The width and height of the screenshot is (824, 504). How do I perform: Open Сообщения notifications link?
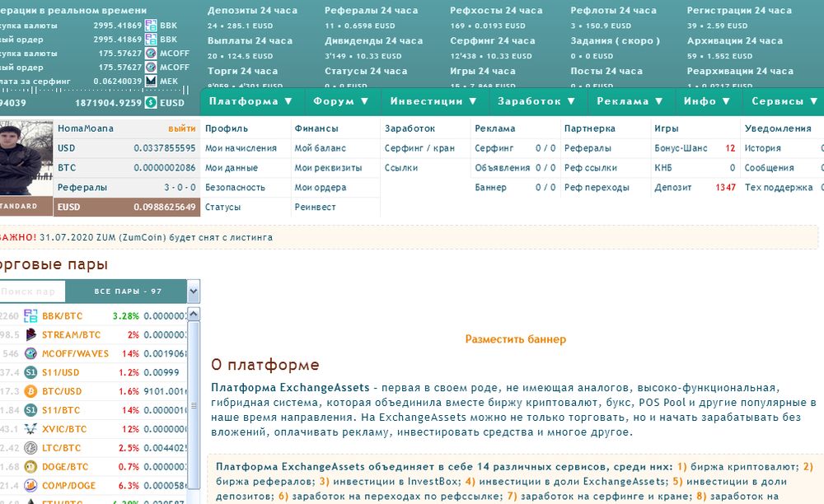[x=769, y=167]
